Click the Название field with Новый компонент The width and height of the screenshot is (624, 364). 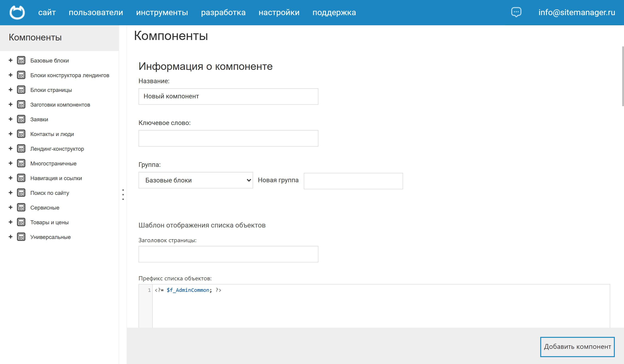coord(228,97)
